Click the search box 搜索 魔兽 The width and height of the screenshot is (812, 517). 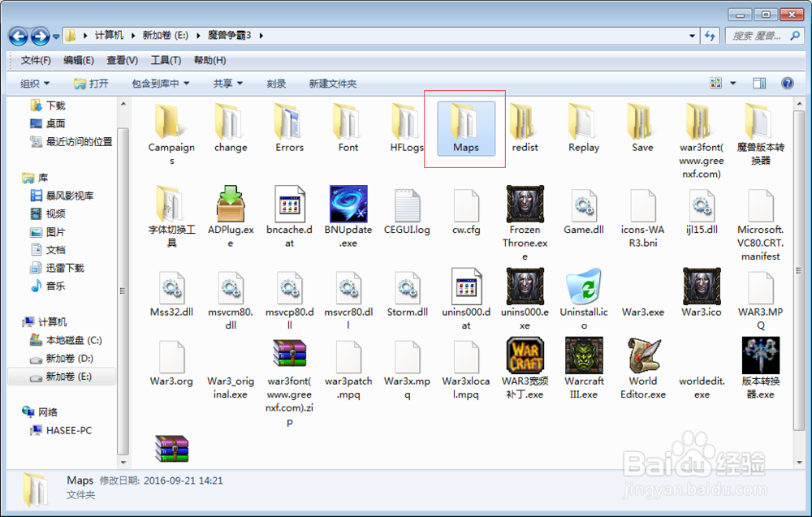coord(763,36)
